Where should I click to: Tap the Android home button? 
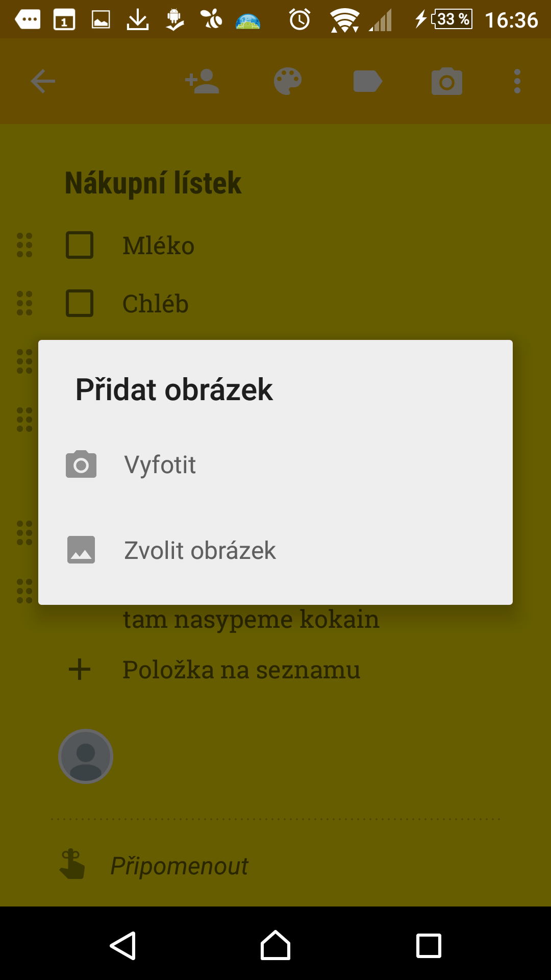coord(275,945)
